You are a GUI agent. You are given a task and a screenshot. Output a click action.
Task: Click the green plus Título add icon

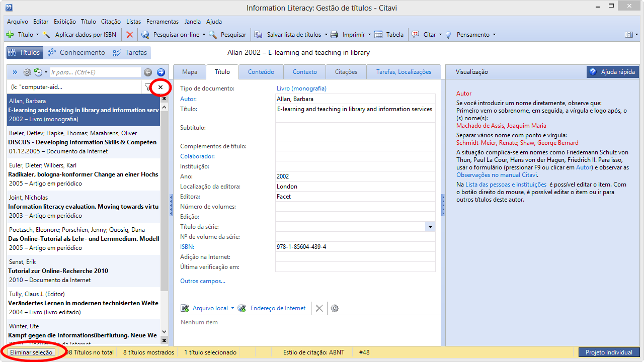click(x=10, y=35)
